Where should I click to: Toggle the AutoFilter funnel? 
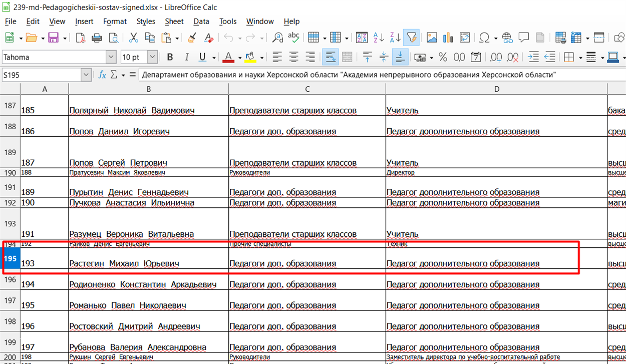tap(411, 38)
